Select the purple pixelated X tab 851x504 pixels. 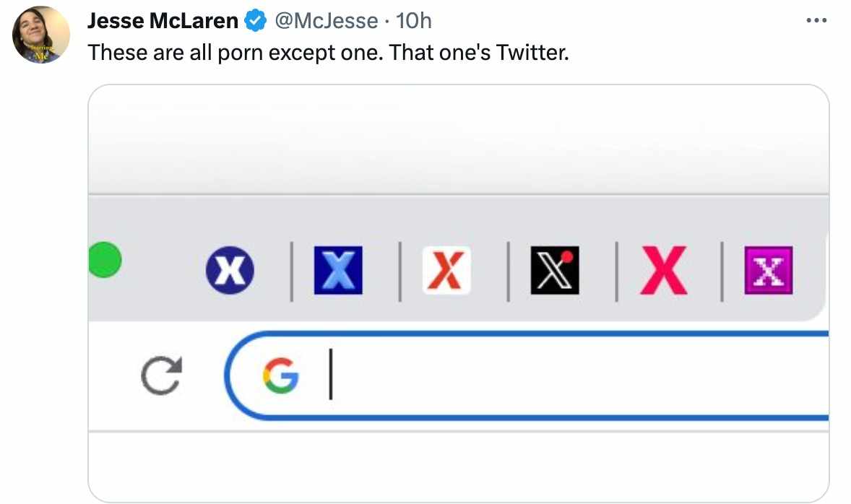pos(769,270)
